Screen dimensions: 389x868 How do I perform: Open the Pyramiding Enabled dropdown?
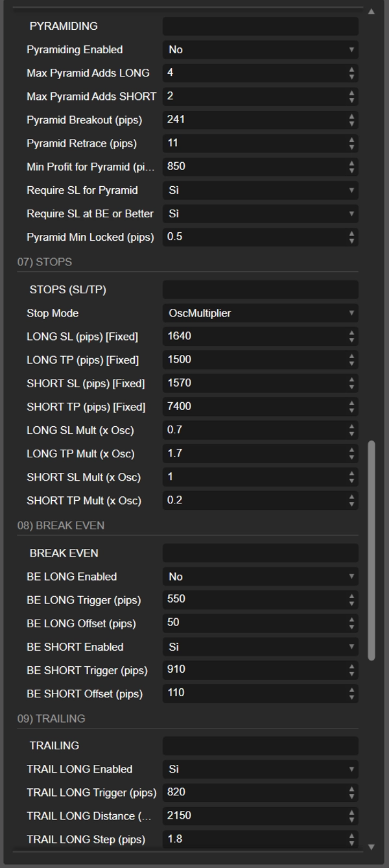pos(260,50)
